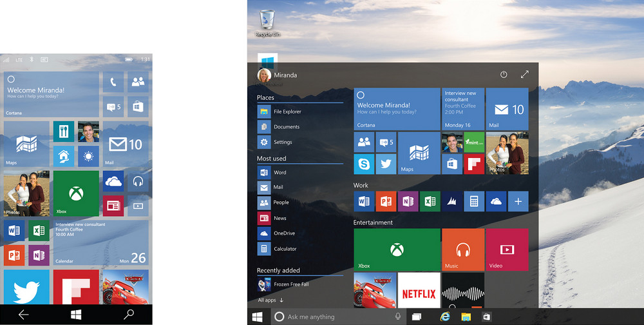Launch People from the Most used list
Image resolution: width=644 pixels, height=325 pixels.
300,202
